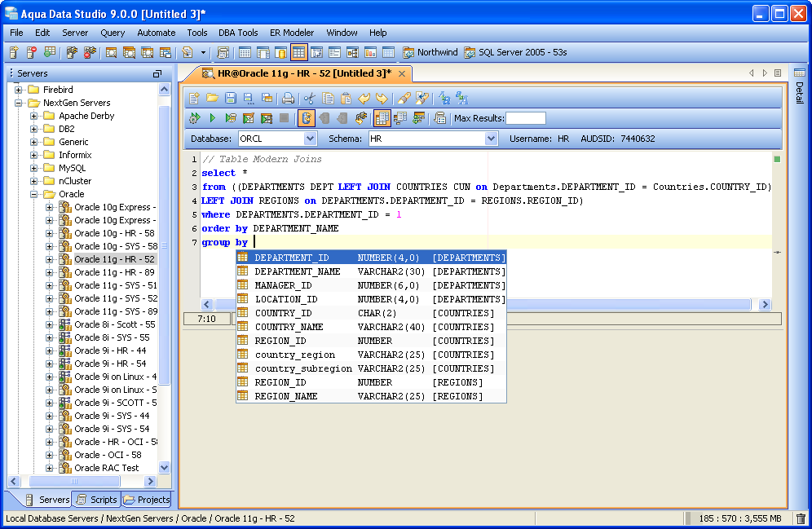Click the gray Stop execution icon

coord(284,118)
